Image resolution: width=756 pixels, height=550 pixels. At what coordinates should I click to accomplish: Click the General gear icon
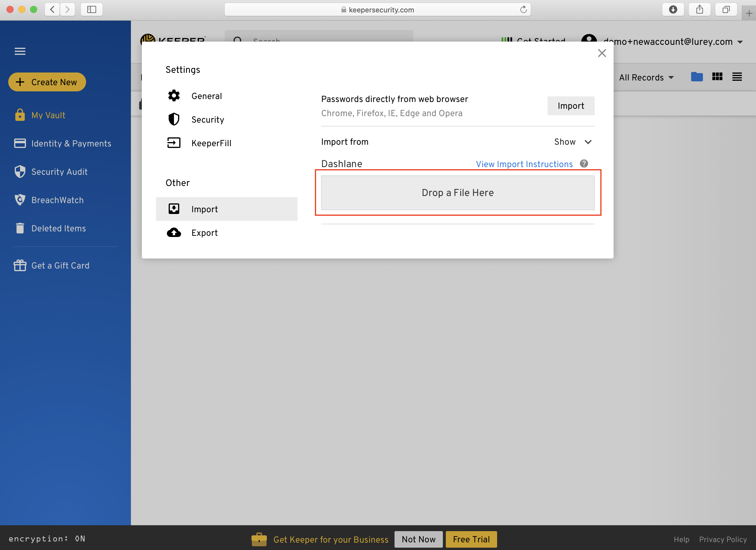tap(174, 96)
